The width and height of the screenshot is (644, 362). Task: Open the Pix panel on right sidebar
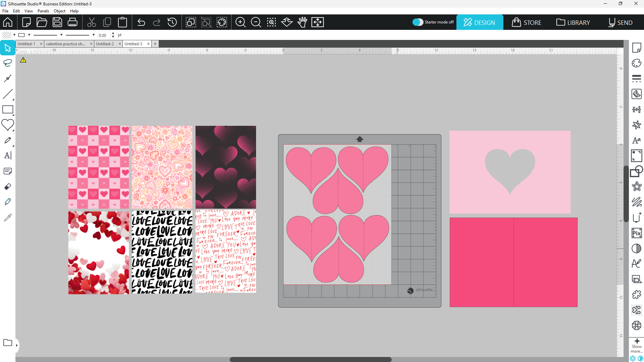click(x=636, y=233)
